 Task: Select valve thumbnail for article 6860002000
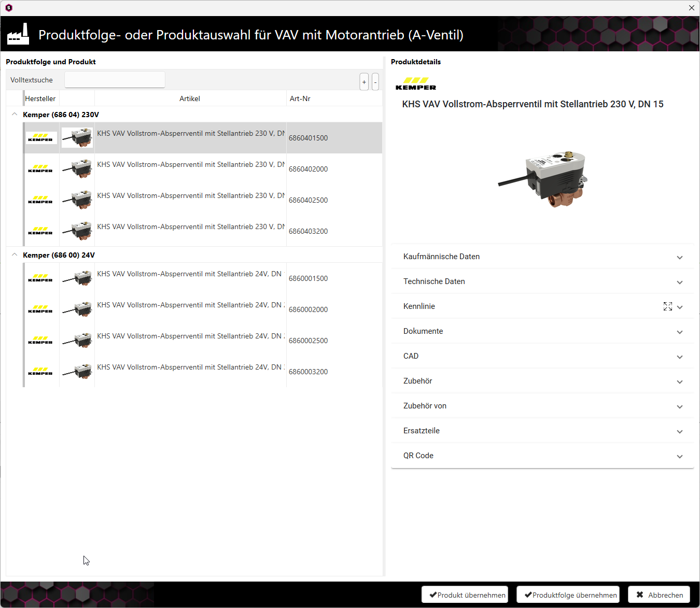tap(77, 309)
